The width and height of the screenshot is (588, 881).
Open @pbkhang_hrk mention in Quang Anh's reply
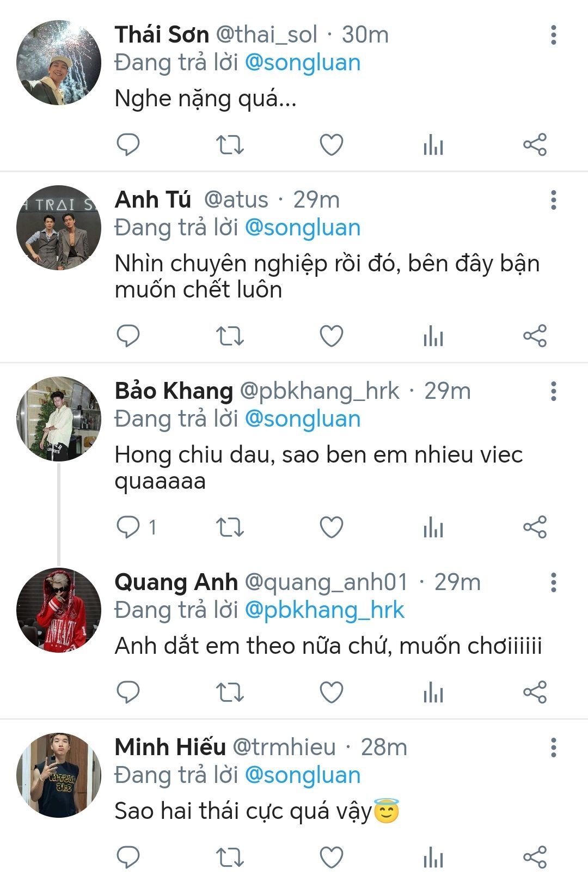click(x=324, y=610)
